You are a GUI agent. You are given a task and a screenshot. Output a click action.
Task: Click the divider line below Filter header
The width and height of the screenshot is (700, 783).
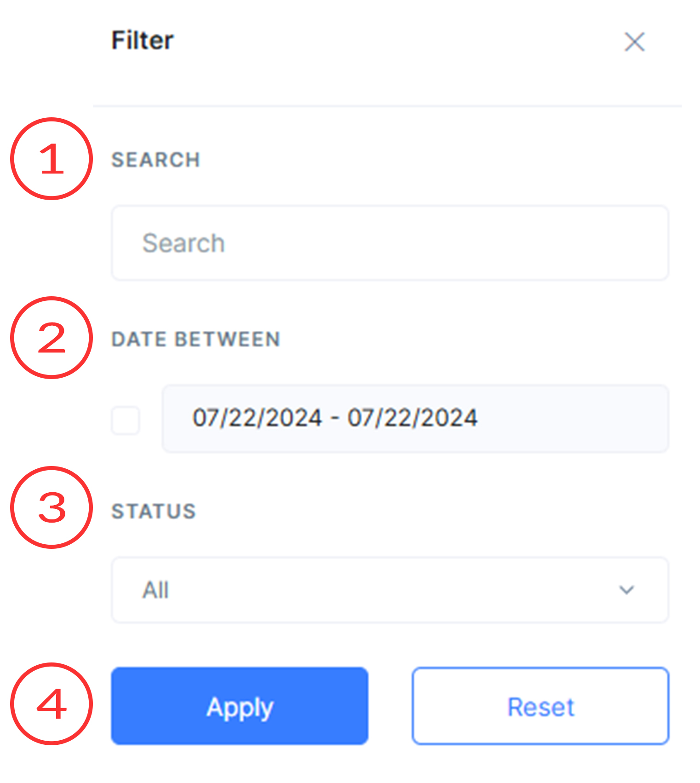tap(387, 106)
